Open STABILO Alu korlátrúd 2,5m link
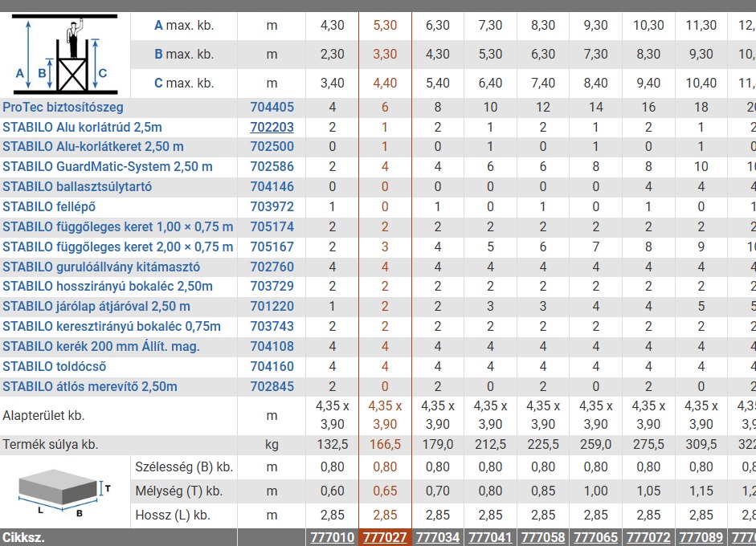This screenshot has width=756, height=546. 82,127
